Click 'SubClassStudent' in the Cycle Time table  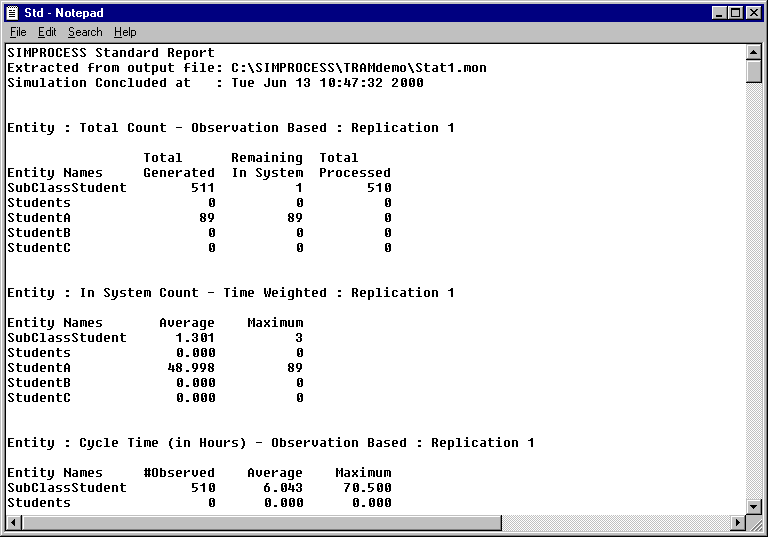tap(67, 488)
